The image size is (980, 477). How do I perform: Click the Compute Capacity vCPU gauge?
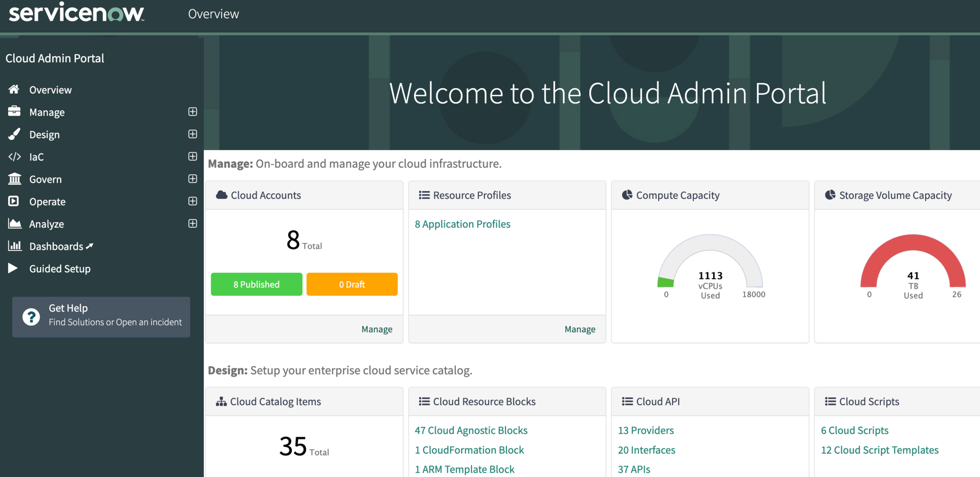coord(710,265)
